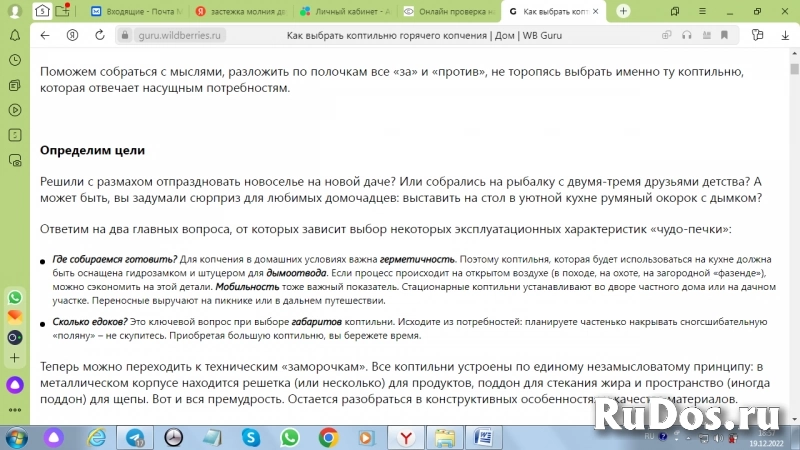This screenshot has height=450, width=800.
Task: Launch Alice assistant in sidebar
Action: [15, 385]
